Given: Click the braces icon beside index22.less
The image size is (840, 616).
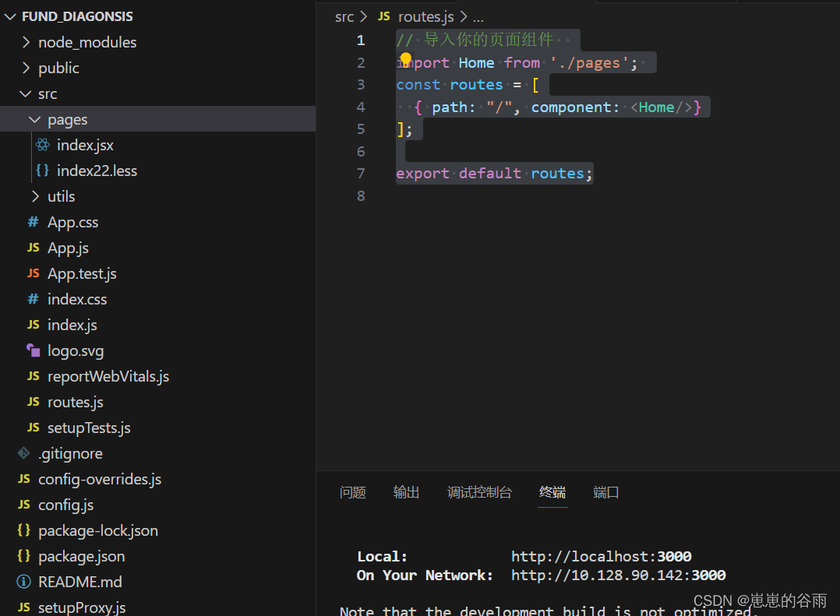Looking at the screenshot, I should pos(42,171).
